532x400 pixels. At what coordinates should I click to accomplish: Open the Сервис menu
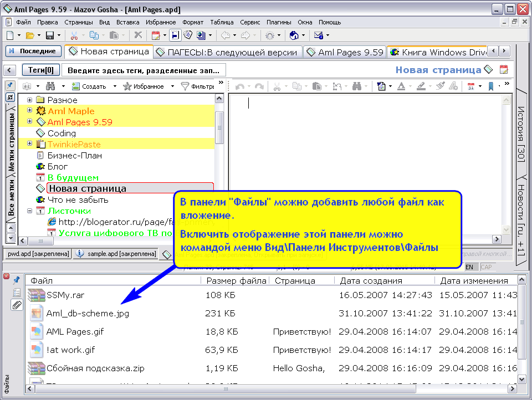(x=250, y=22)
